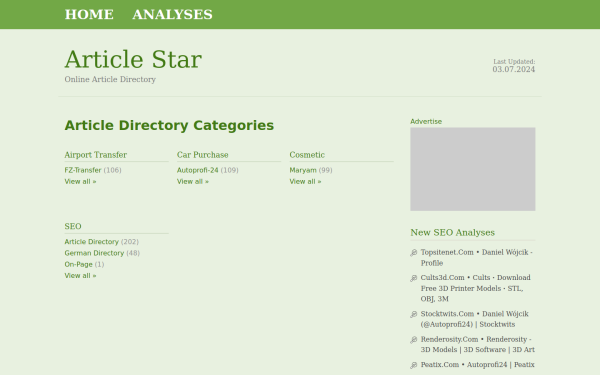Open the Cosmetic category
The image size is (600, 375).
click(307, 155)
